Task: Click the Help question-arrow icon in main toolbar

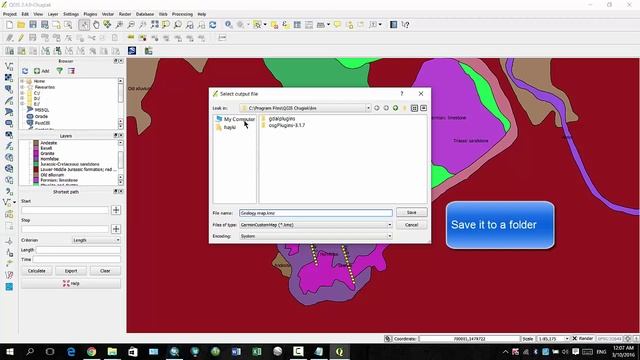Action: click(405, 25)
